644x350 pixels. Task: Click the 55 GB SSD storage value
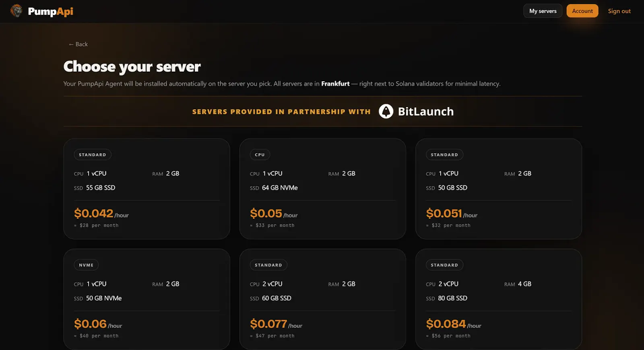101,188
